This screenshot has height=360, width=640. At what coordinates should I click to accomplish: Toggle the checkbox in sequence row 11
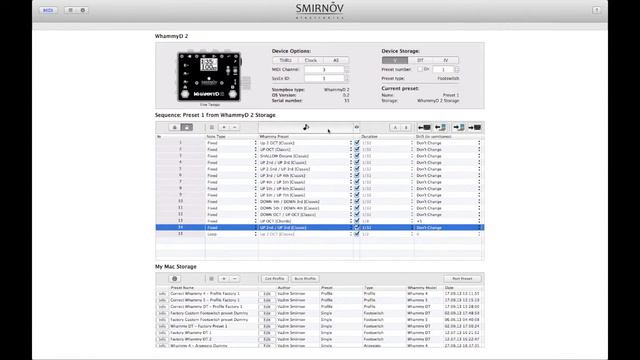pos(357,208)
